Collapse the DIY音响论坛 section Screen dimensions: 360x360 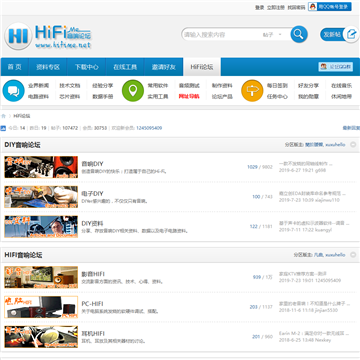(353, 145)
